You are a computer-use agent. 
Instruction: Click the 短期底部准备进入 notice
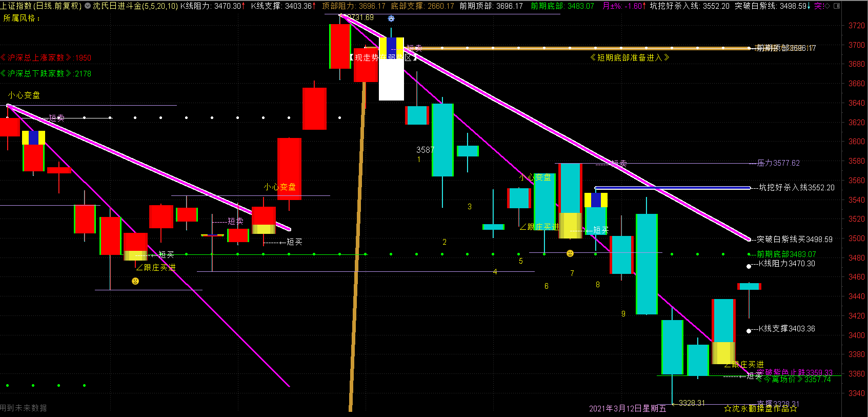tap(630, 57)
